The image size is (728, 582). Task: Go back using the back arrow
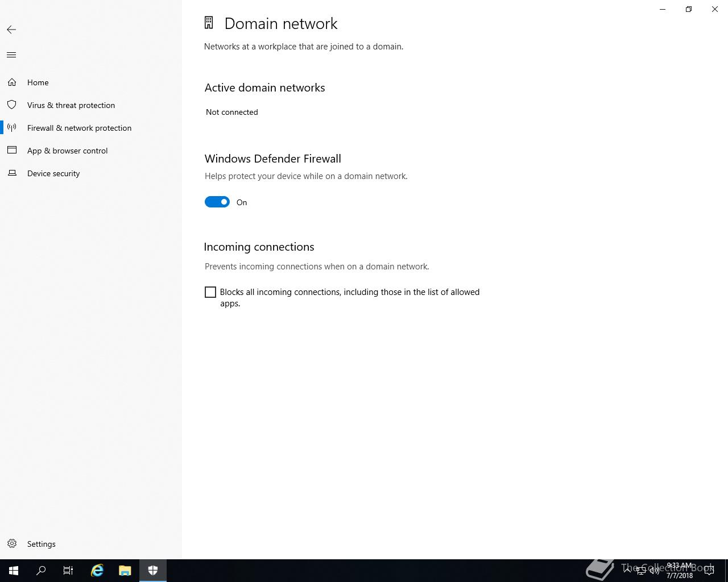[x=11, y=30]
